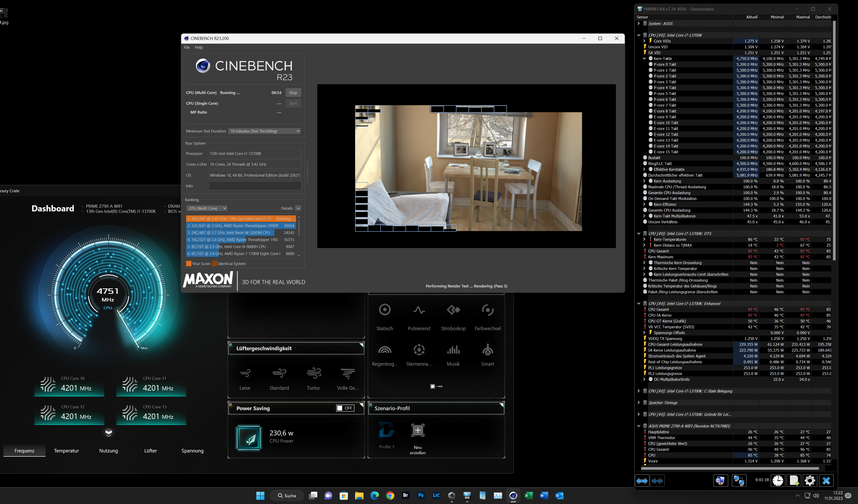Choose the Turbo fan speed icon
This screenshot has height=504, width=858.
pyautogui.click(x=313, y=373)
